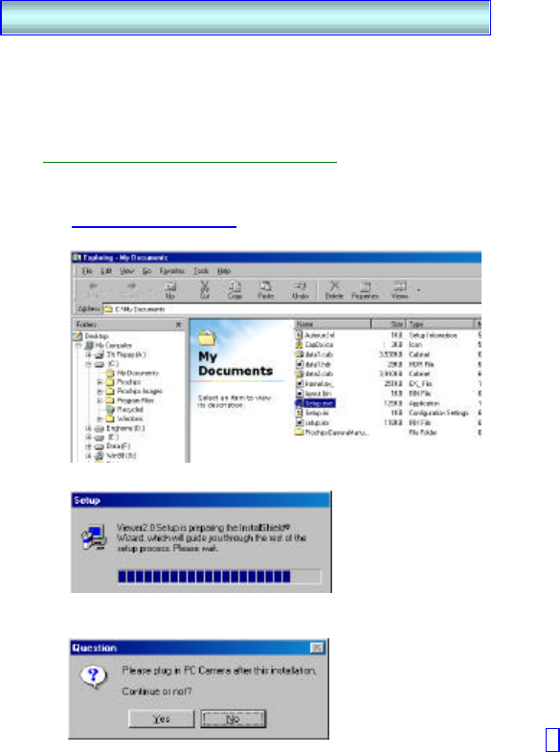Open the Favorites menu
Viewport: 560px width, 752px height.
coord(172,271)
